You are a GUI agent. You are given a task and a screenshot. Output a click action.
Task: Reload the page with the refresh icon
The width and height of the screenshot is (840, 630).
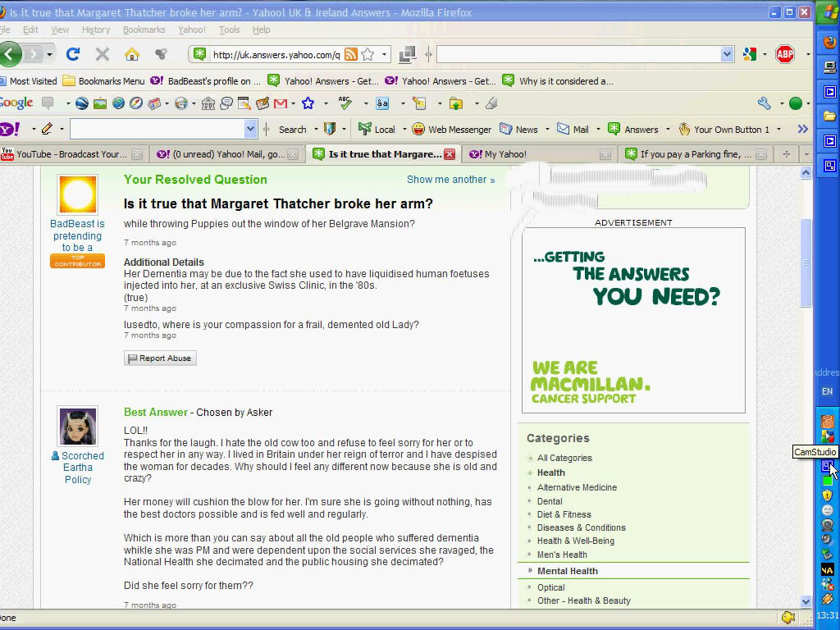pyautogui.click(x=73, y=53)
